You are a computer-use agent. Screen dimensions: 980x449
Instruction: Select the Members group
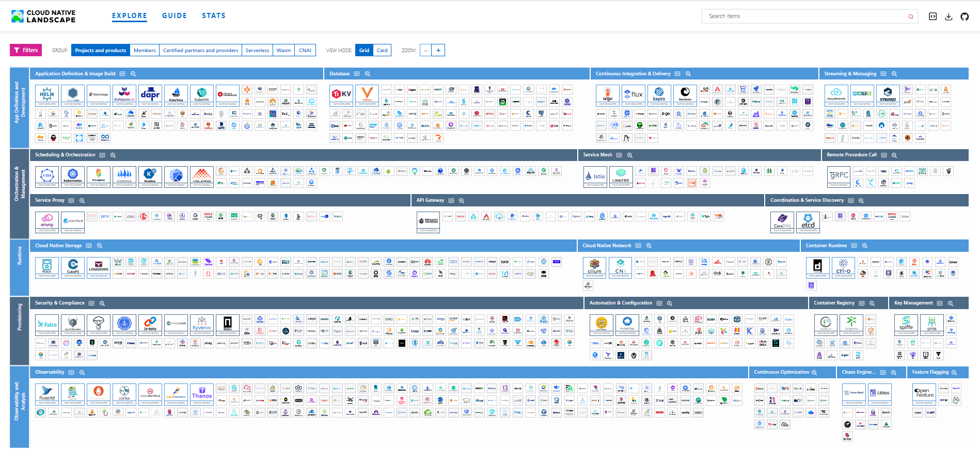tap(145, 51)
